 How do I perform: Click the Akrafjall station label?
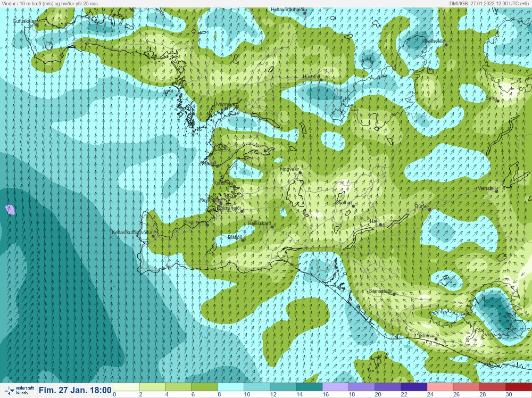coord(209,163)
